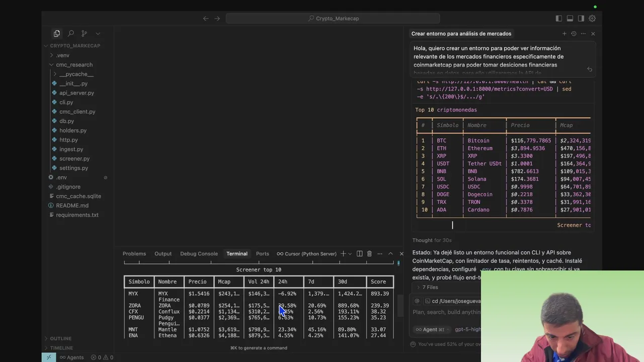Split the terminal

coord(360,254)
